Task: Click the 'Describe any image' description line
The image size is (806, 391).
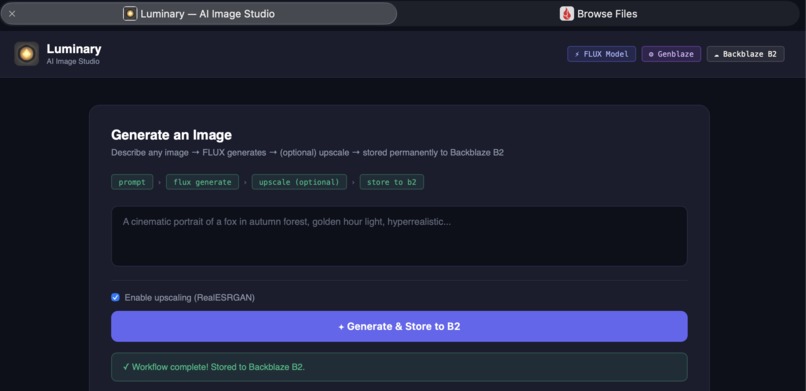Action: coord(307,153)
